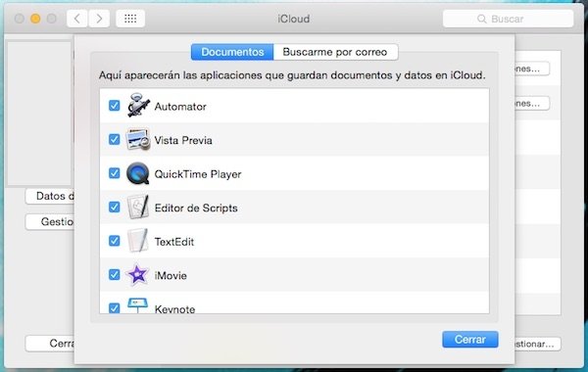Go forward with the right arrow button

pyautogui.click(x=99, y=19)
